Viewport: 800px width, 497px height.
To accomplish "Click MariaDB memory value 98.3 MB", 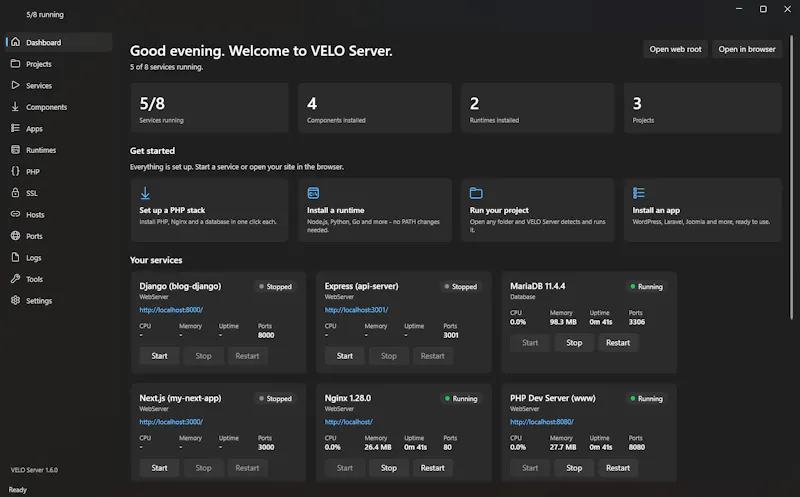I will (563, 322).
